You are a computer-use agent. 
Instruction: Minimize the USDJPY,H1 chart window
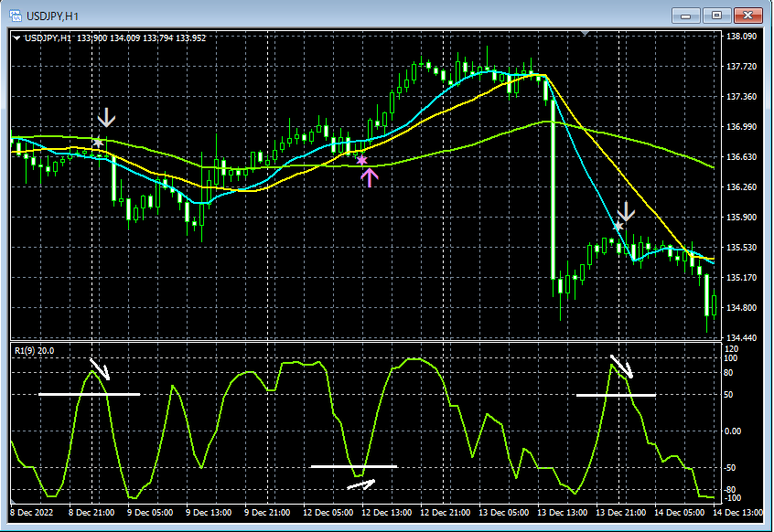[x=685, y=16]
